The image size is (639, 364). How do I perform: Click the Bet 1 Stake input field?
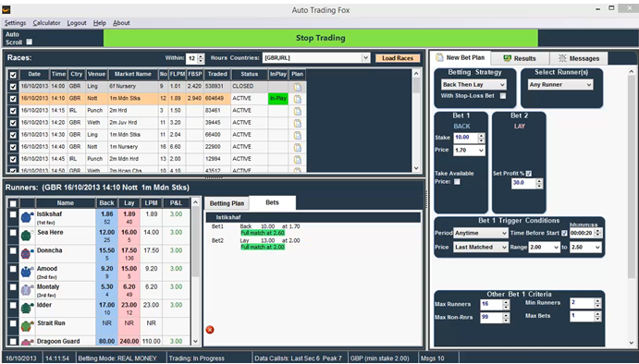[x=466, y=138]
